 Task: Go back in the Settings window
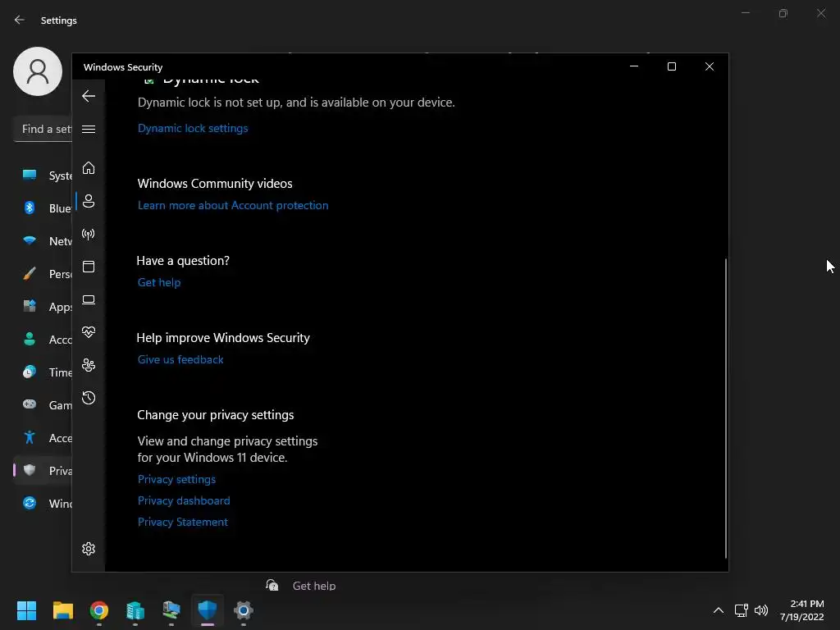20,20
